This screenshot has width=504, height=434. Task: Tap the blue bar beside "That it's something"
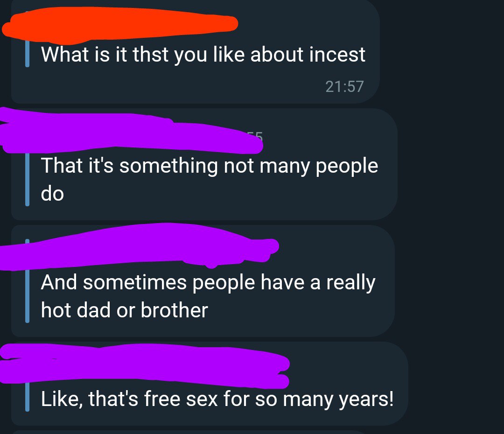tap(27, 180)
